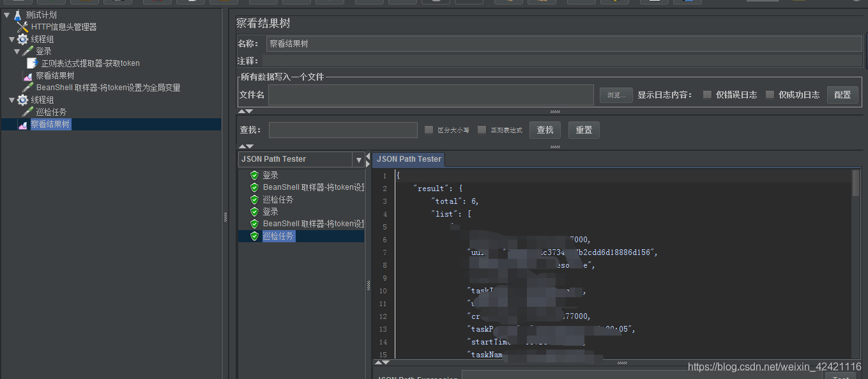Collapse the 线程组 node that contains 登录
This screenshot has width=868, height=379.
[x=11, y=39]
